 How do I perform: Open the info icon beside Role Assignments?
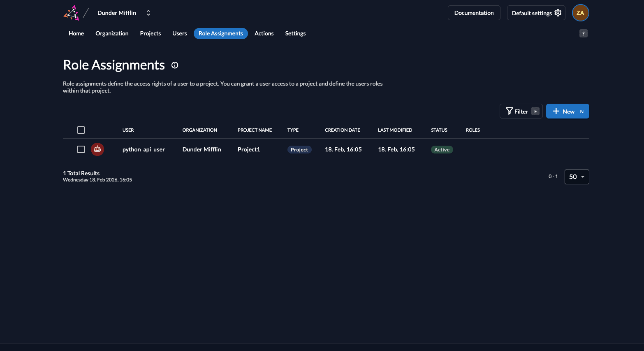pos(175,65)
